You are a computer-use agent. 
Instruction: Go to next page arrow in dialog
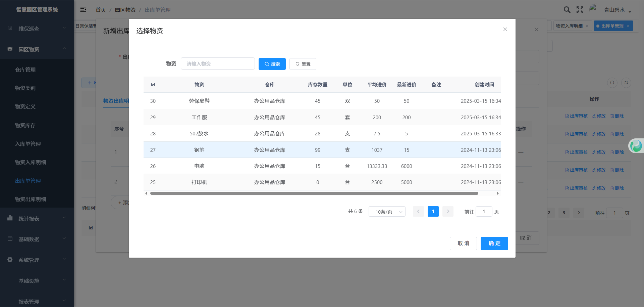(x=448, y=212)
